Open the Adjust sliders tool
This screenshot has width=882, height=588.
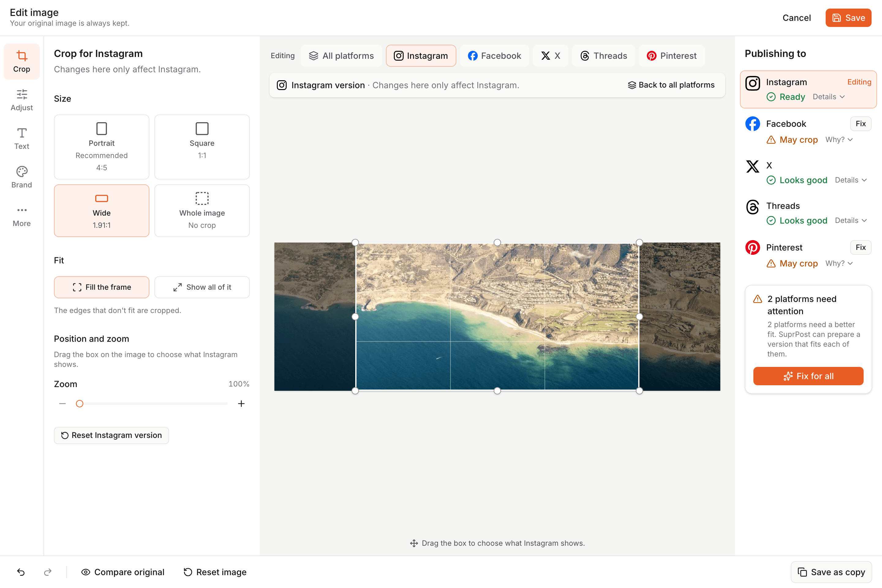(21, 100)
